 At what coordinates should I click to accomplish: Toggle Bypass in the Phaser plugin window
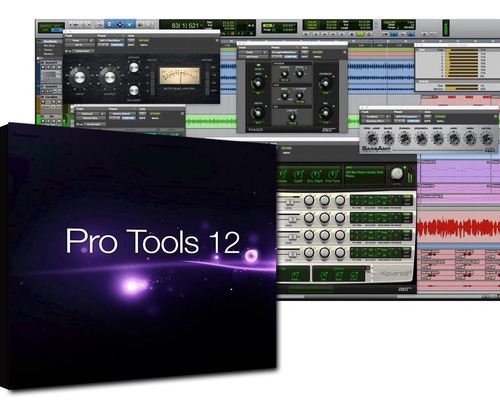coord(317,52)
